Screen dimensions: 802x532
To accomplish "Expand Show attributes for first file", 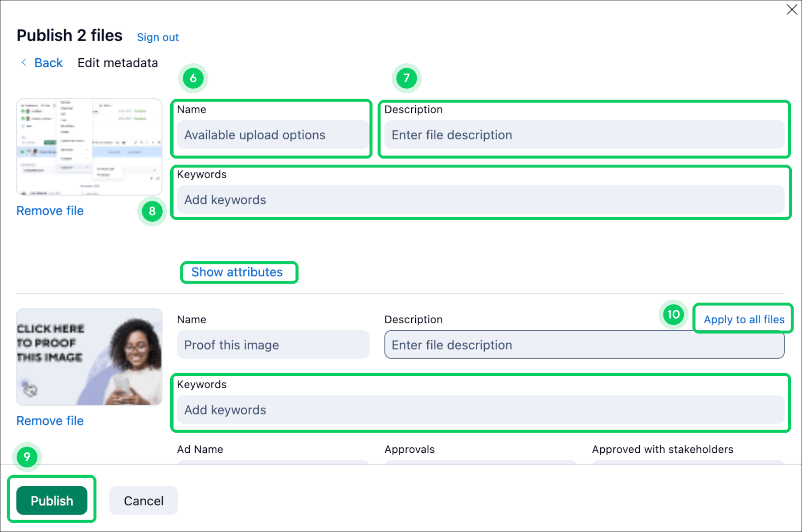I will (x=237, y=272).
